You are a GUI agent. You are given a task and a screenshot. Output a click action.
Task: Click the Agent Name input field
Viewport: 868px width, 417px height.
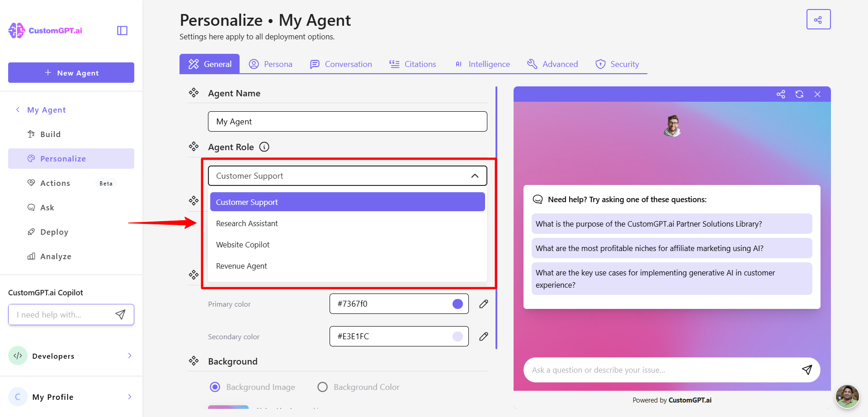click(347, 122)
